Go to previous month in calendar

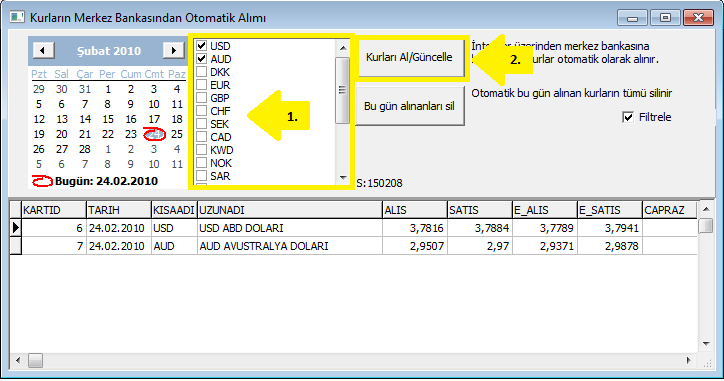[43, 50]
